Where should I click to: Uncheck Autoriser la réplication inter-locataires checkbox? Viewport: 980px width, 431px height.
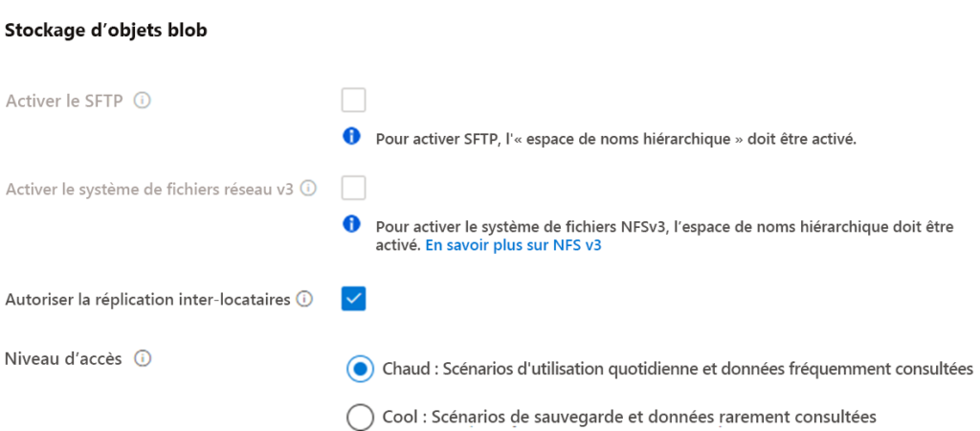(354, 299)
